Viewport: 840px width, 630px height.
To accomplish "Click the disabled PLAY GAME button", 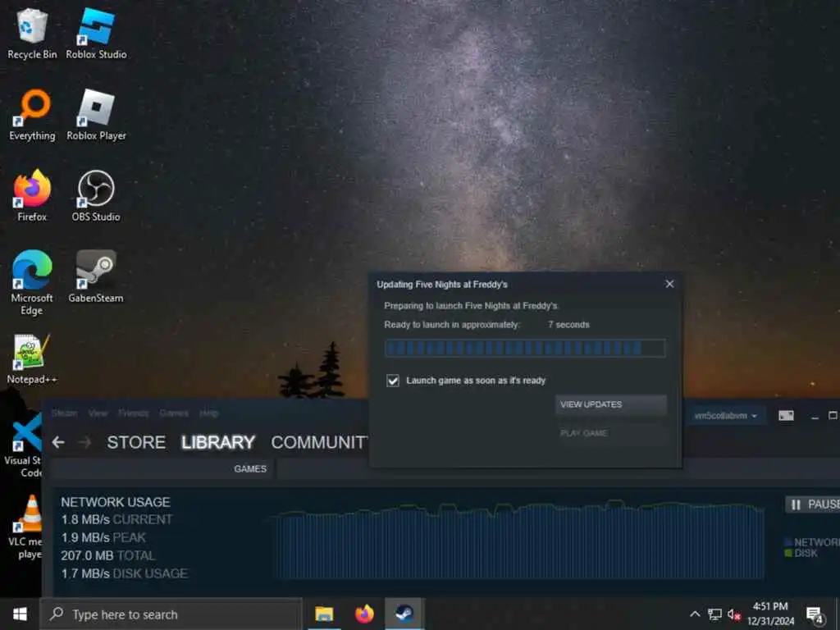I will (610, 433).
